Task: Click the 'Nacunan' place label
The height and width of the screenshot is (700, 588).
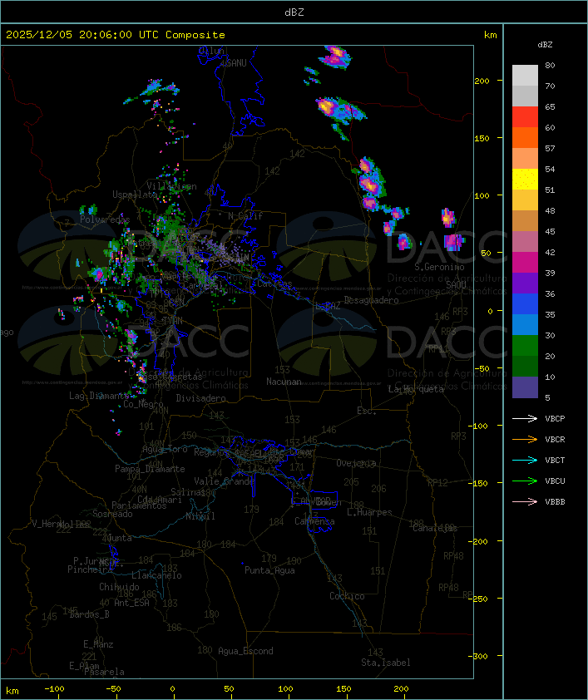Action: 284,382
